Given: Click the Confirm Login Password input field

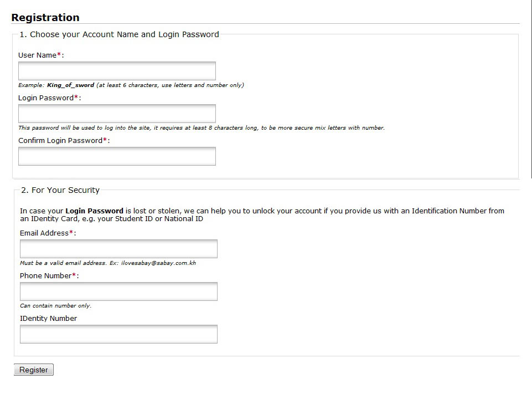Looking at the screenshot, I should pyautogui.click(x=116, y=156).
